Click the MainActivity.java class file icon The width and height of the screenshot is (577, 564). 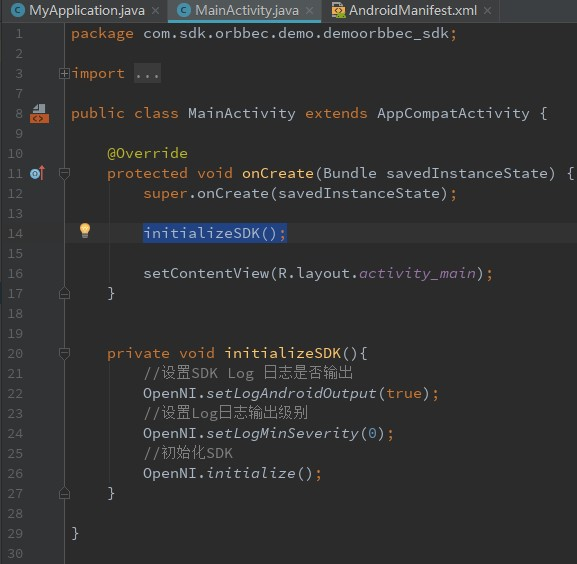tap(184, 10)
